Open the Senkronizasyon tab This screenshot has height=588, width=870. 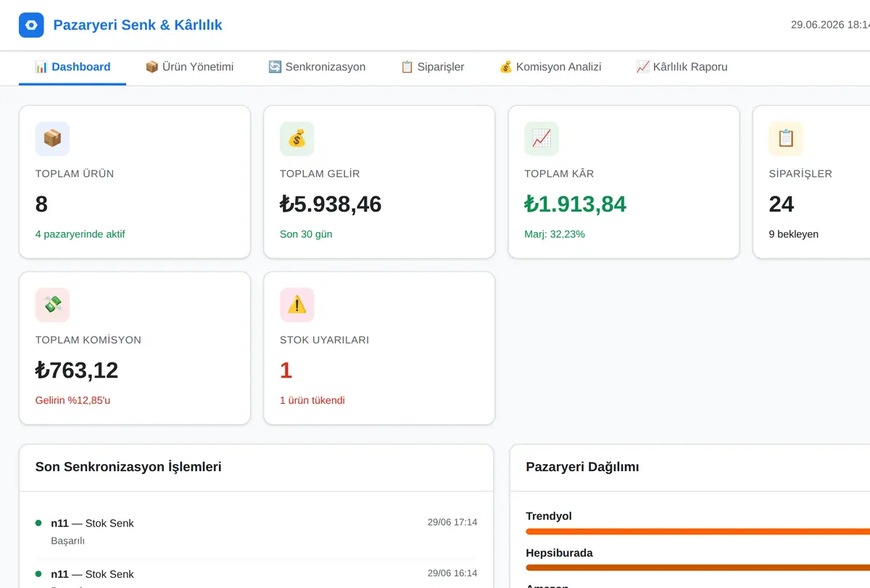pos(317,67)
